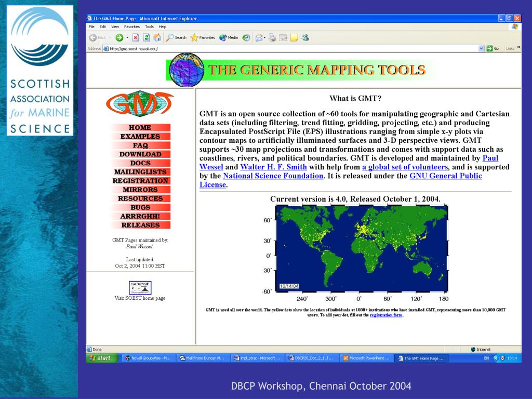
Task: Open the View menu
Action: click(x=115, y=26)
